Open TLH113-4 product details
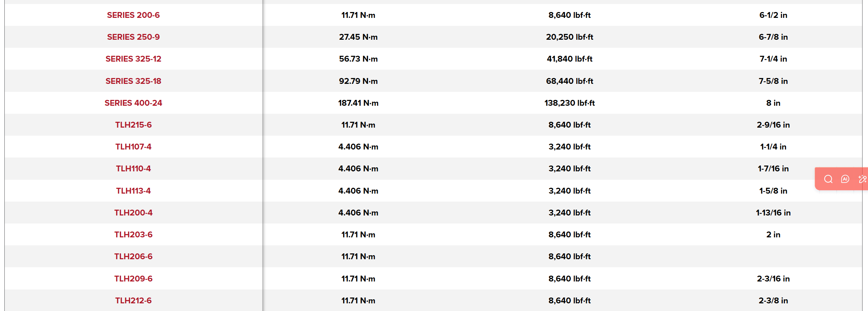 (133, 191)
